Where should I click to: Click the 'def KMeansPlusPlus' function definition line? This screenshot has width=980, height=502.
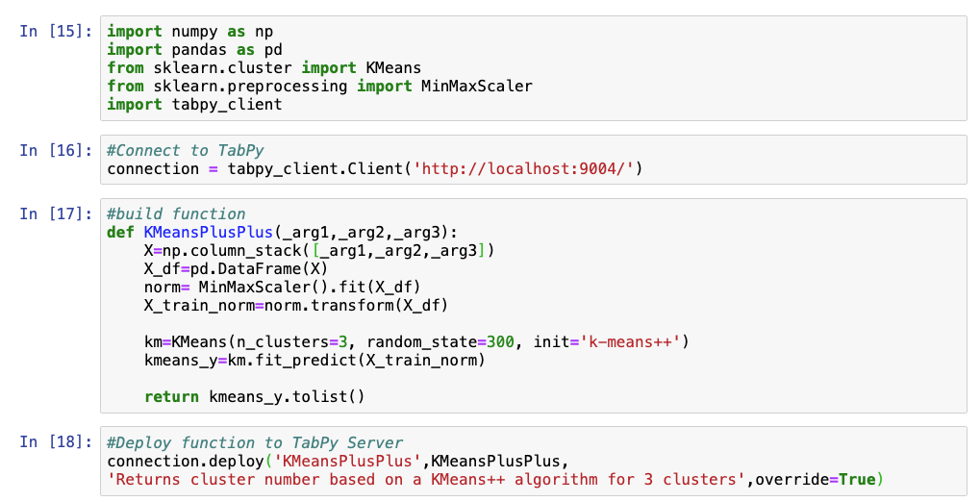click(x=287, y=233)
